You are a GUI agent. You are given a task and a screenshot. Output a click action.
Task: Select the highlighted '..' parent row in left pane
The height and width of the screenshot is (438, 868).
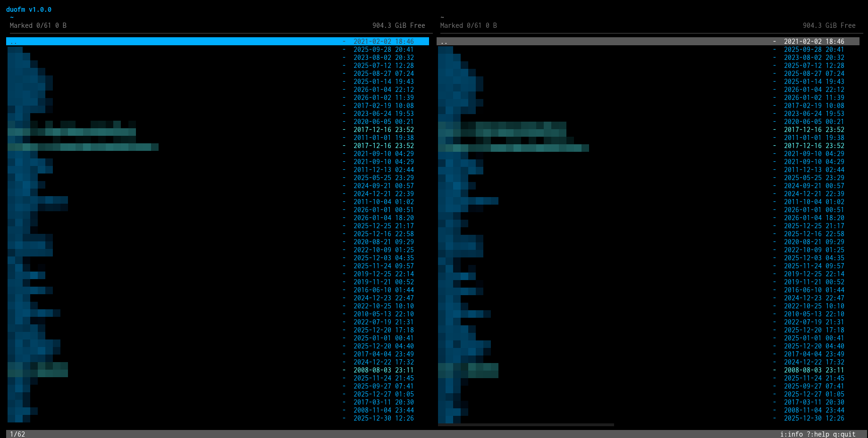coord(218,41)
